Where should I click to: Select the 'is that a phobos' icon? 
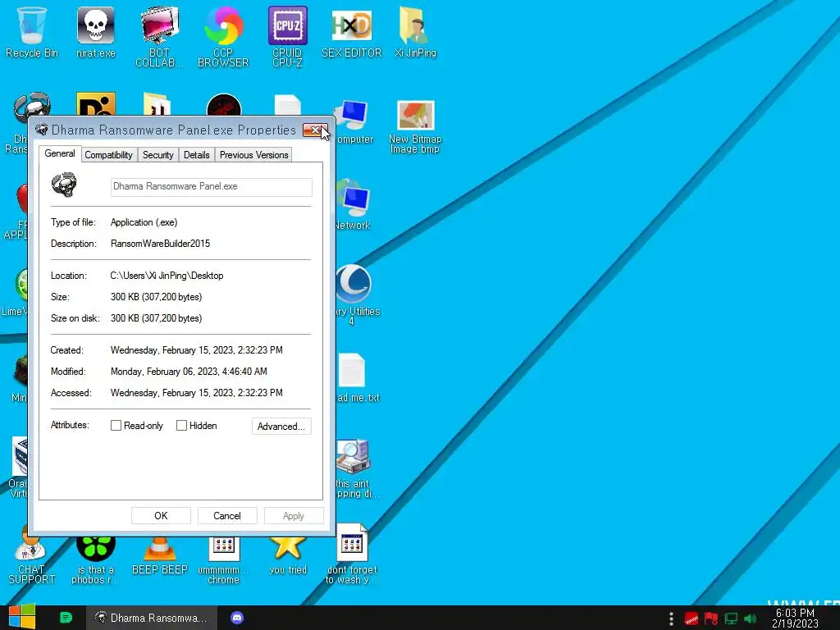point(95,559)
